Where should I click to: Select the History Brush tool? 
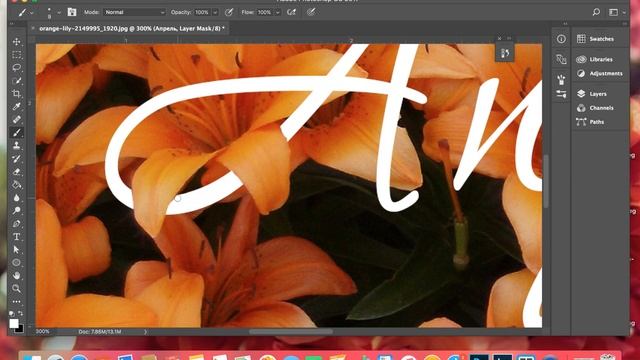[16, 159]
